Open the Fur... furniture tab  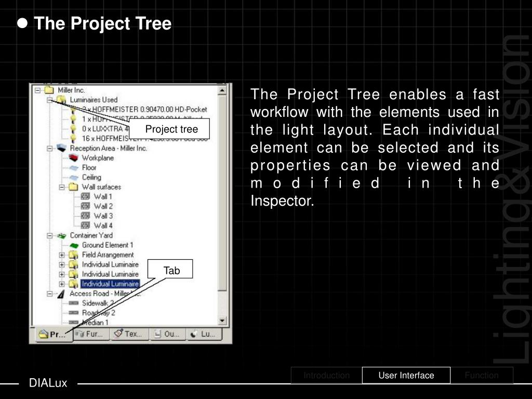pyautogui.click(x=91, y=334)
